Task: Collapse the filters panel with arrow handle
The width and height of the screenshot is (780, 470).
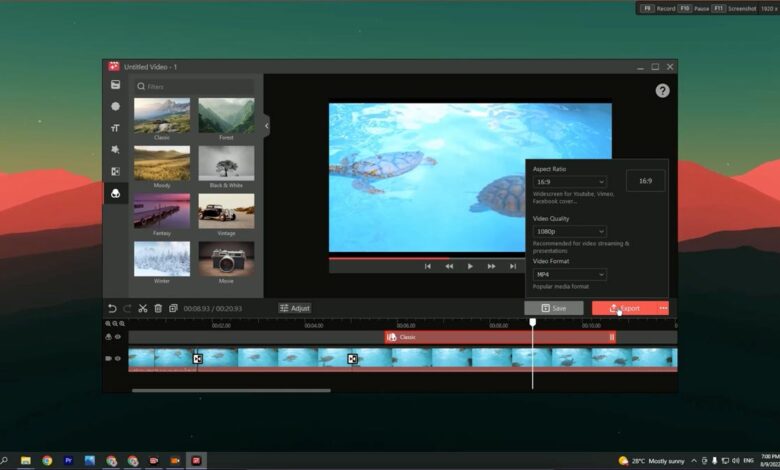Action: coord(267,125)
